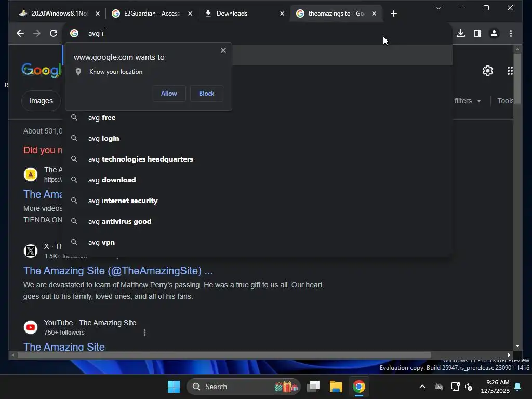Go back to the previous page

pyautogui.click(x=20, y=33)
